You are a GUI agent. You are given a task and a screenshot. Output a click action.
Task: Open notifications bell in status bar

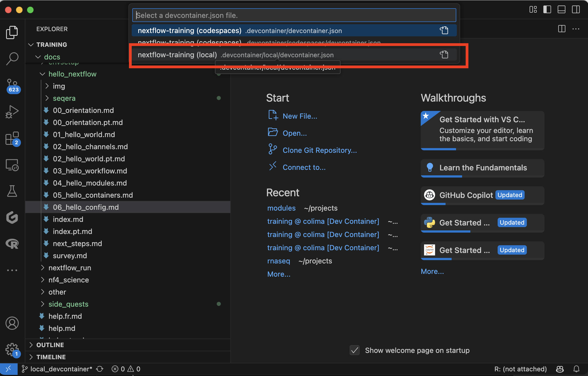coord(576,369)
